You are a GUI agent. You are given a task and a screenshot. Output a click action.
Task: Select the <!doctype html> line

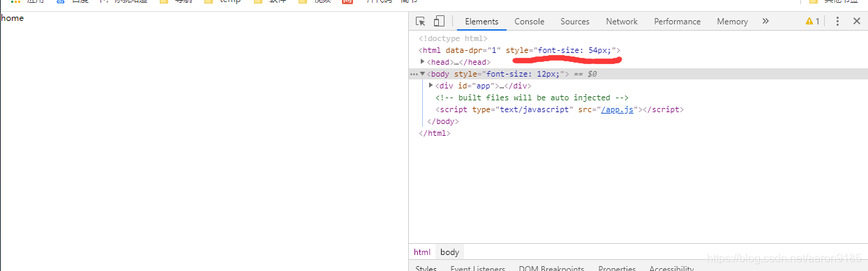(x=453, y=38)
